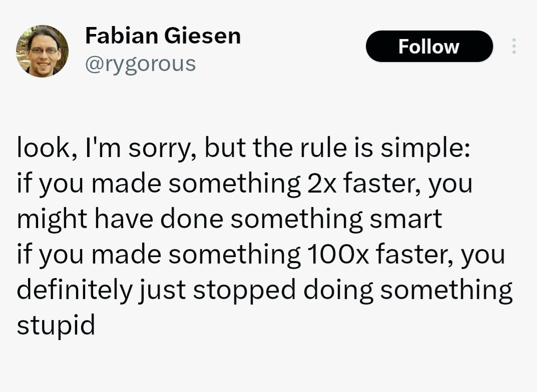Screen dimensions: 537x392
Task: Select the last word "stupid" in the tweet
Action: coord(56,325)
